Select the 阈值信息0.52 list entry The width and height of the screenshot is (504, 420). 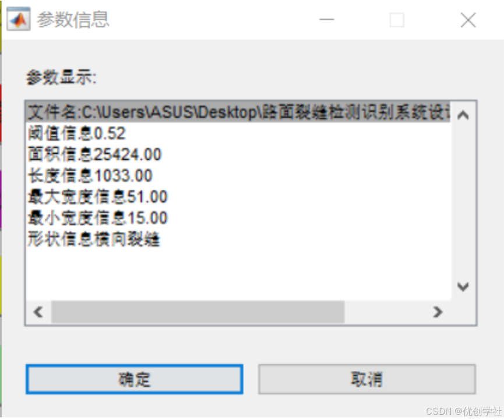[x=238, y=133]
